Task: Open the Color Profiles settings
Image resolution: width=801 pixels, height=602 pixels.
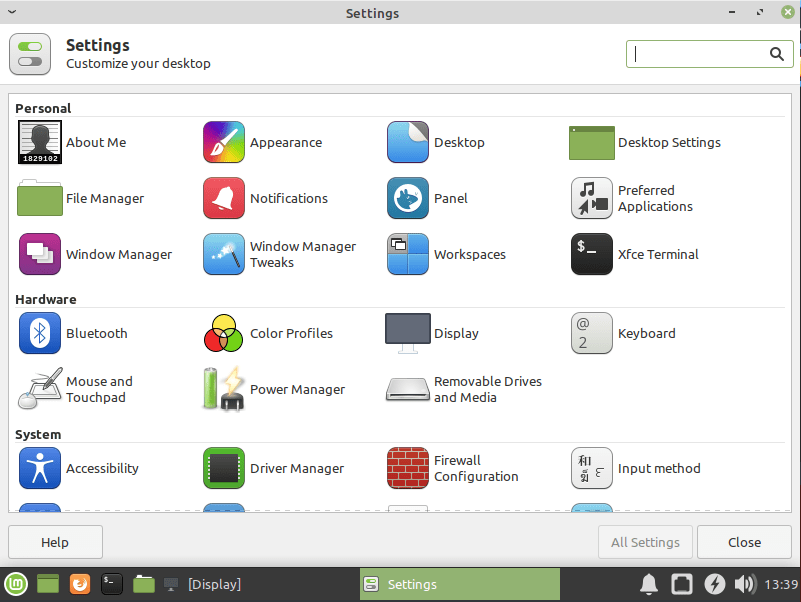Action: pos(223,333)
